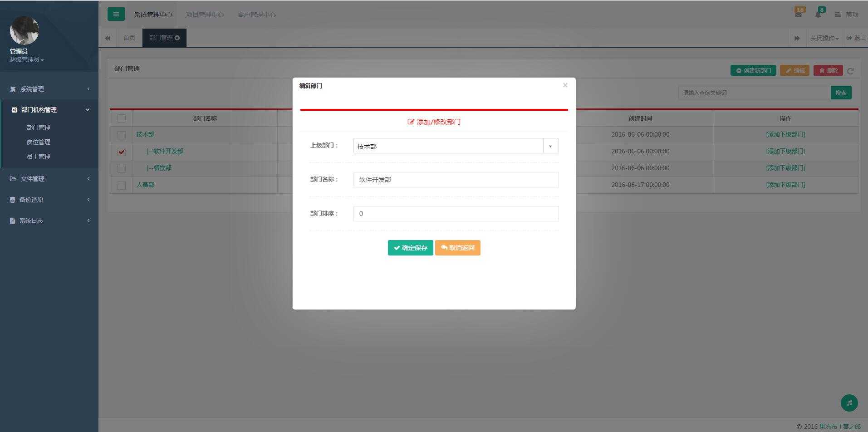Toggle the sidebar with the hamburger menu icon
The image size is (868, 432).
[116, 14]
